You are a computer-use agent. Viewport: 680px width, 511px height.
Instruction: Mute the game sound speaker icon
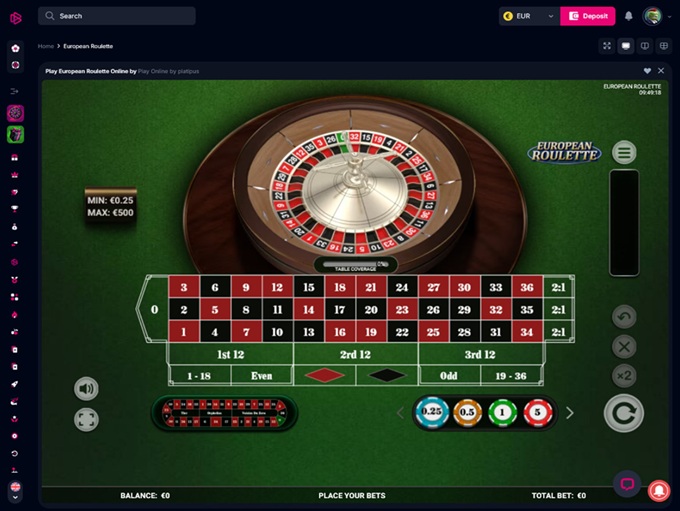pos(86,388)
